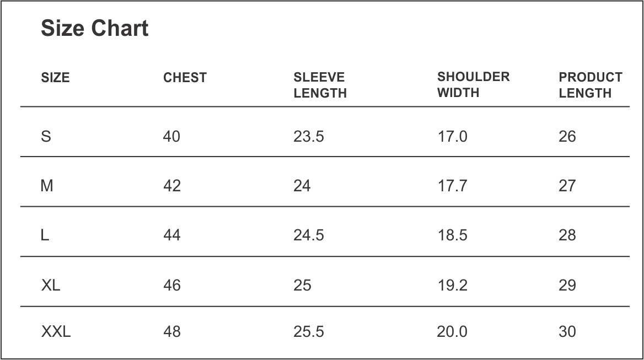Click sleeve length value 25.5
The image size is (644, 360).
pyautogui.click(x=308, y=331)
